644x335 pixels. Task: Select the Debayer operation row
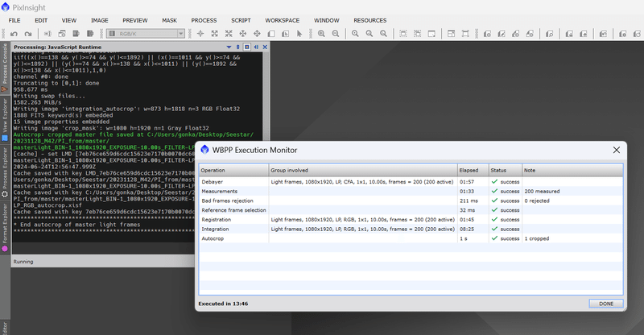coord(411,182)
